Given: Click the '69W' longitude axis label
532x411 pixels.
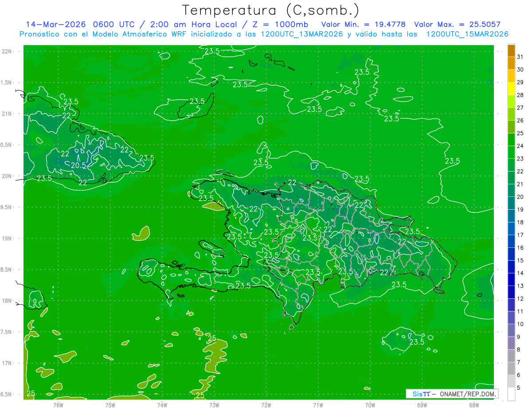Looking at the screenshot, I should pos(422,405).
